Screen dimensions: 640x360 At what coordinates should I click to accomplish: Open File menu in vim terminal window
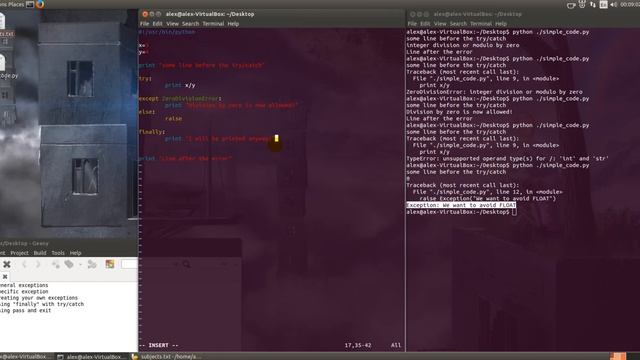(x=144, y=24)
